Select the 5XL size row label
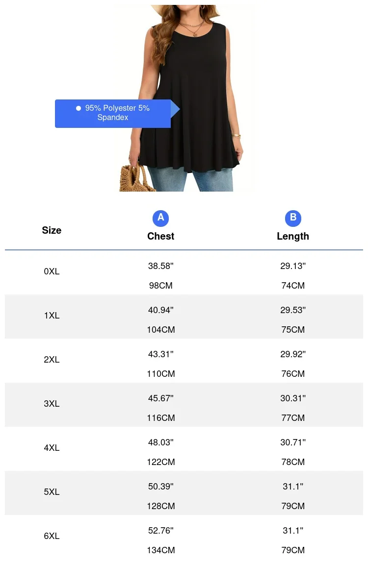This screenshot has width=368, height=588. (x=52, y=492)
